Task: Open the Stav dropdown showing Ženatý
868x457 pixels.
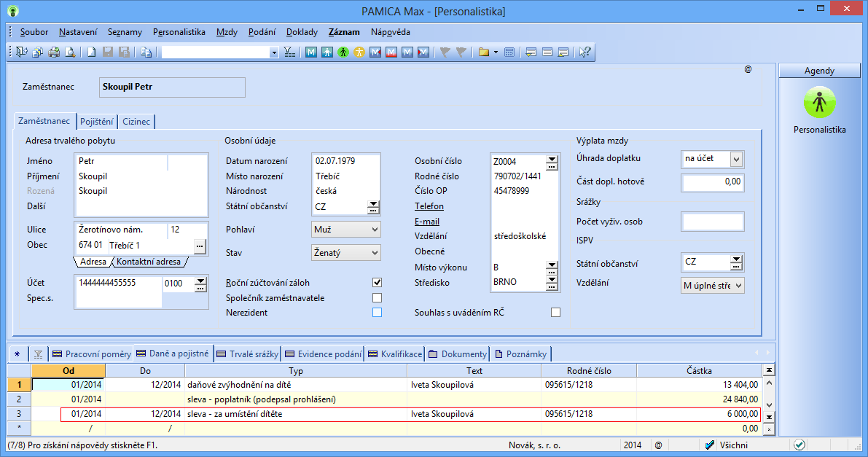Action: (346, 253)
